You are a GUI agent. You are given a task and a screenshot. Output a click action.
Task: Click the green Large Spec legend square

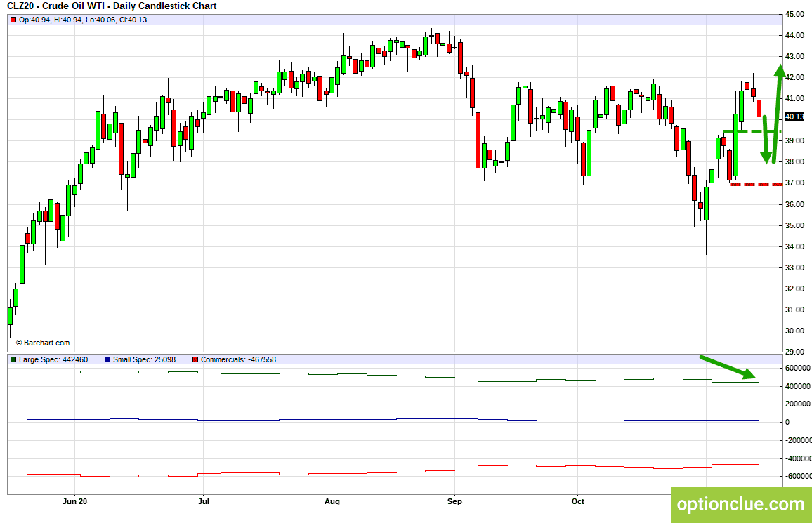[13, 359]
